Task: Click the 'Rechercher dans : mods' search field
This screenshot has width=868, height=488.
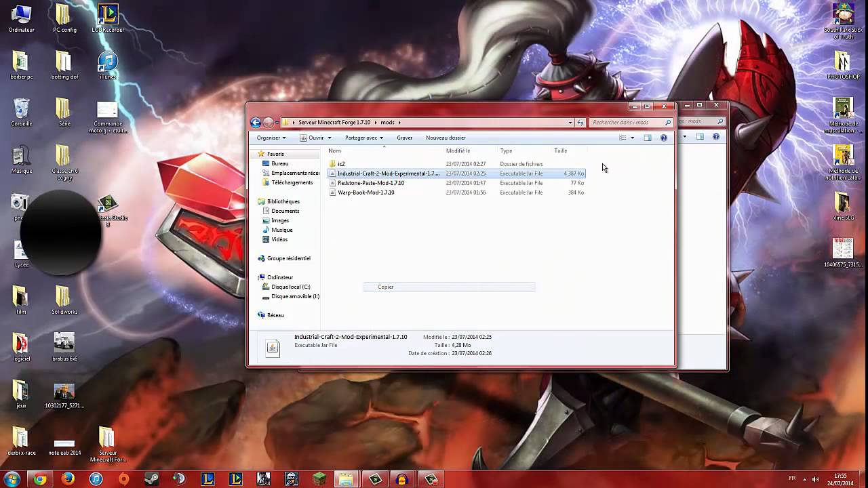Action: 630,123
